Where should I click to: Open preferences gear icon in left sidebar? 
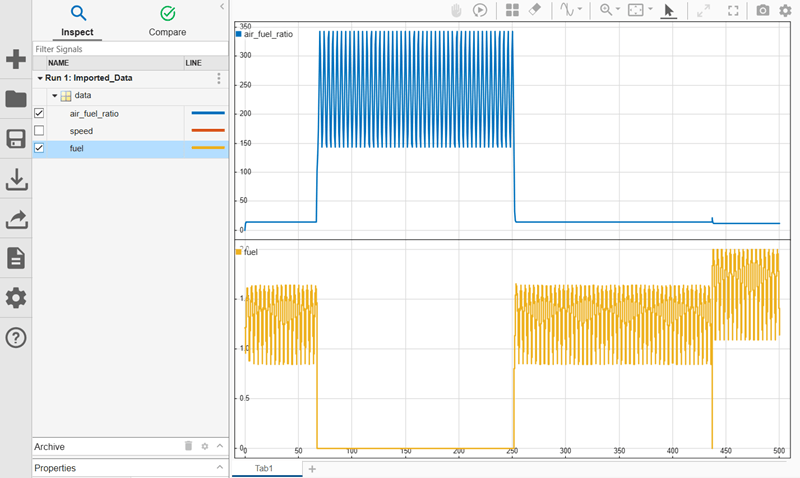click(x=16, y=298)
